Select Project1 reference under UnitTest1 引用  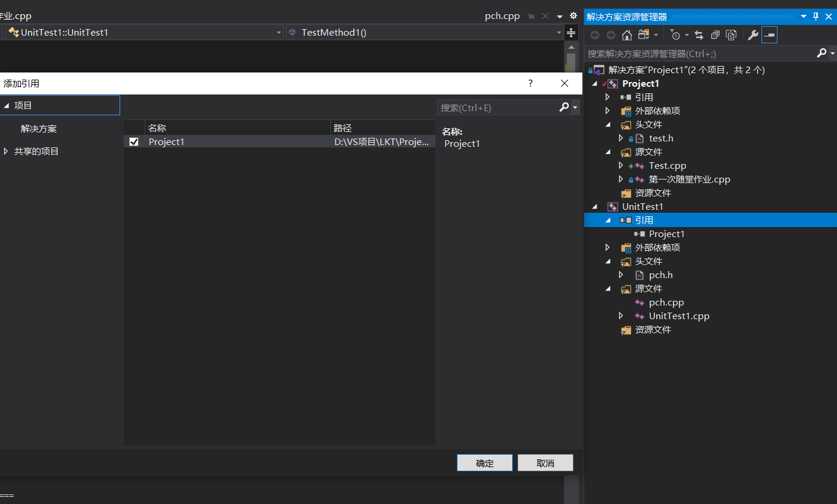(x=666, y=234)
